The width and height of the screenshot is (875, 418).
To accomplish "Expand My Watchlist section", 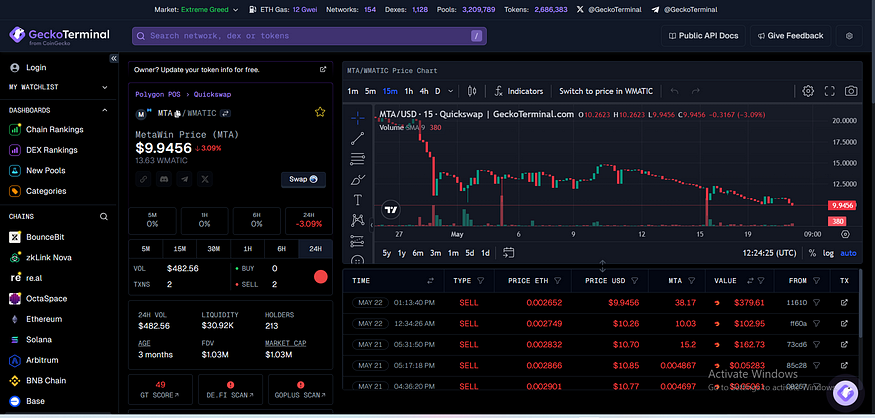I will coord(104,87).
